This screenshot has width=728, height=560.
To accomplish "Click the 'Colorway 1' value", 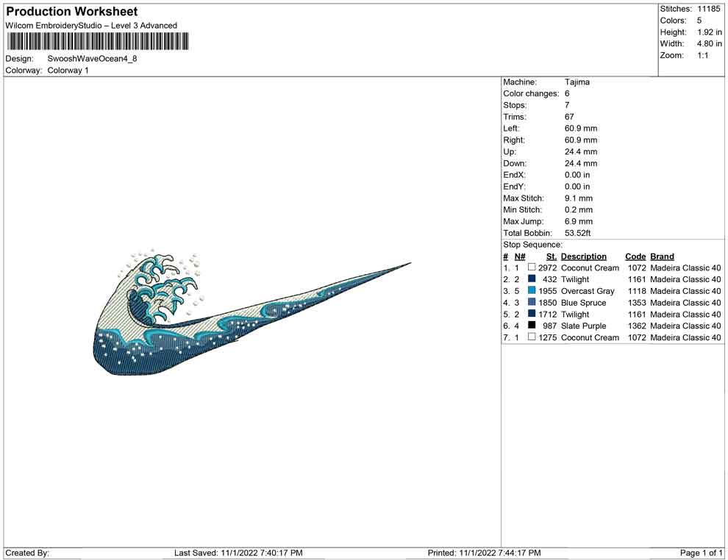I will pyautogui.click(x=68, y=71).
